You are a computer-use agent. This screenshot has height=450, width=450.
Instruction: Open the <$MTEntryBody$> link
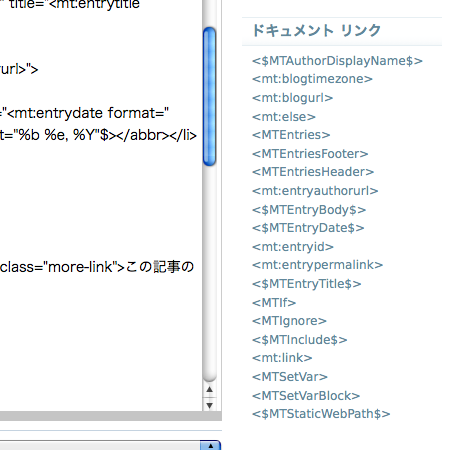point(309,210)
